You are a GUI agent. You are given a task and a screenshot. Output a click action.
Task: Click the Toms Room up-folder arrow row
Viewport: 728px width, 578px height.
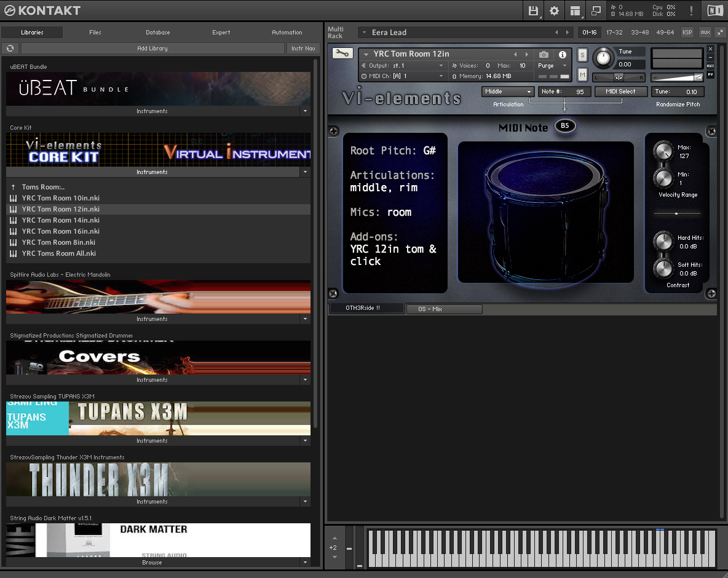[158, 187]
